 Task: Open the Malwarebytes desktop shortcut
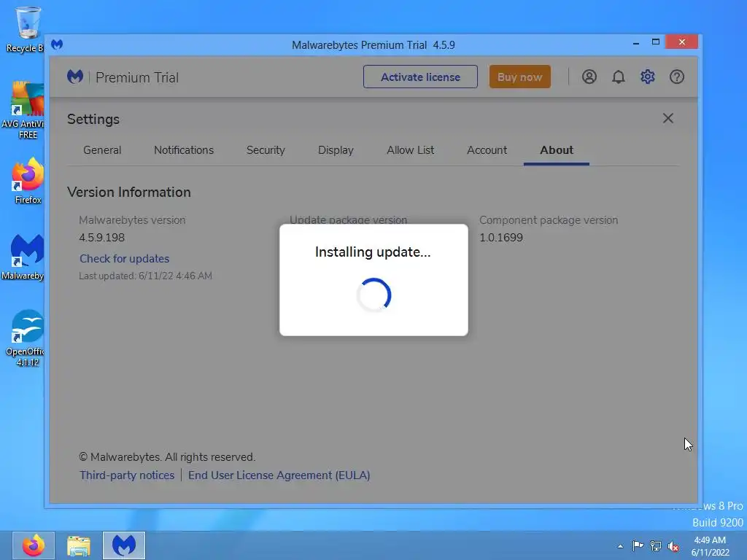[x=24, y=257]
